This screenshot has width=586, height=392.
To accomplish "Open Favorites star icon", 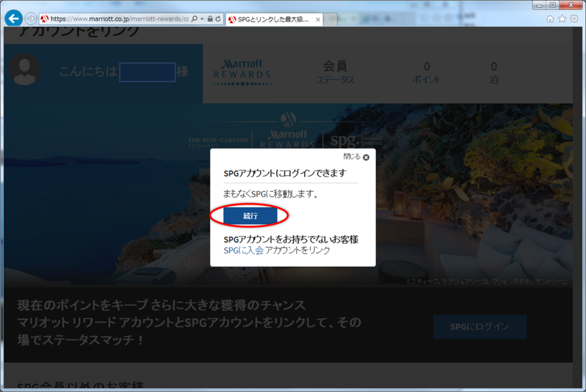I will pos(562,19).
